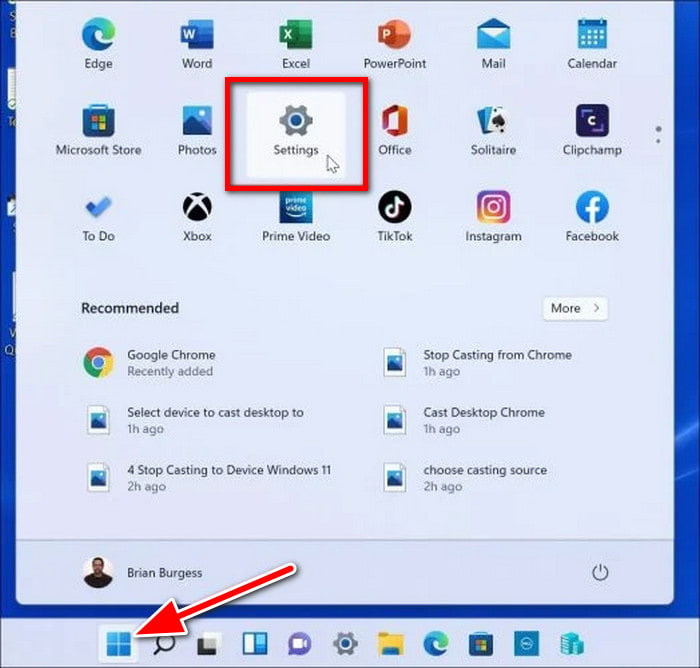This screenshot has width=700, height=668.
Task: Open recommended Google Chrome entry
Action: tap(150, 363)
